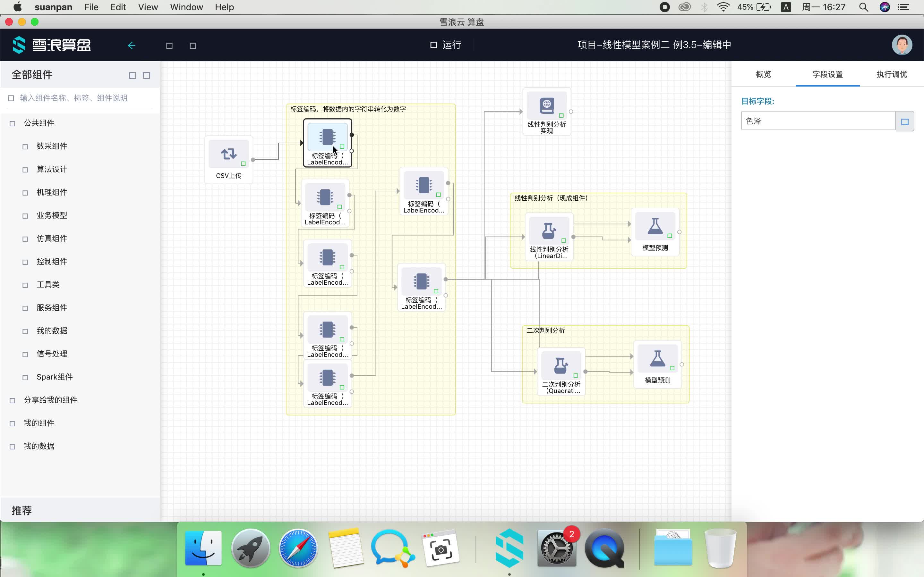
Task: Click the CSV上传 node icon
Action: coord(228,154)
